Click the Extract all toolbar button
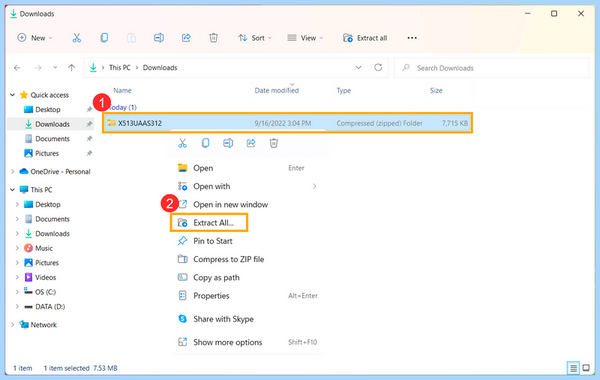Screen dimensions: 600x380 [365, 38]
